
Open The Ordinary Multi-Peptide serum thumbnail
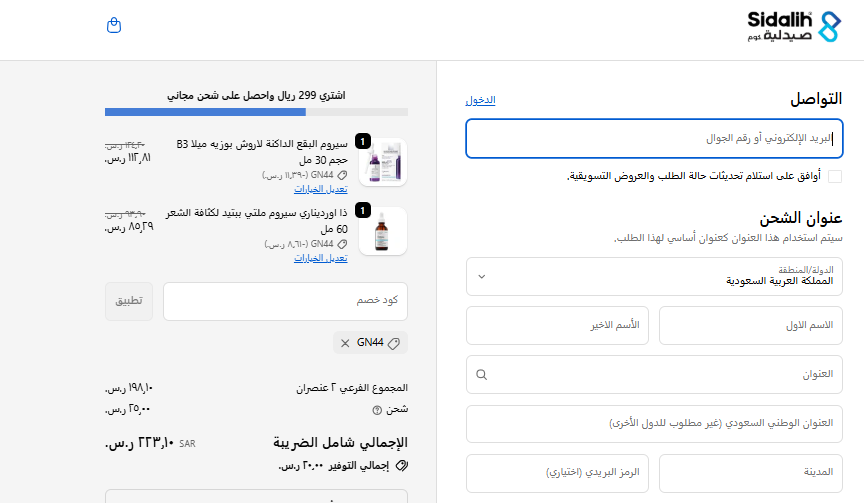[x=383, y=231]
